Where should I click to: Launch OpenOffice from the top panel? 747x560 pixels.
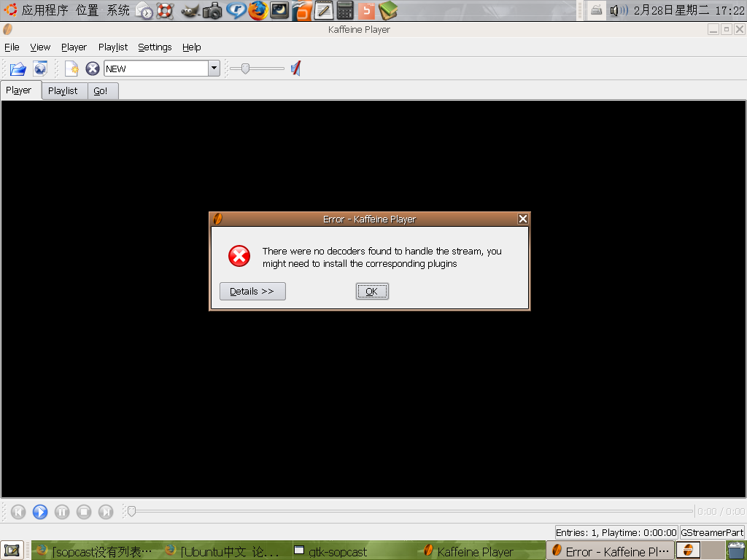click(x=301, y=10)
